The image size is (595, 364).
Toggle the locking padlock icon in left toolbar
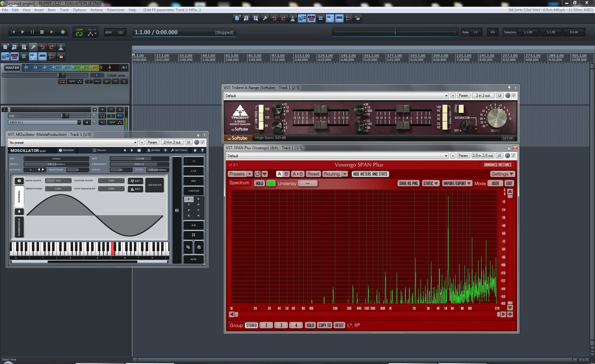pos(61,56)
